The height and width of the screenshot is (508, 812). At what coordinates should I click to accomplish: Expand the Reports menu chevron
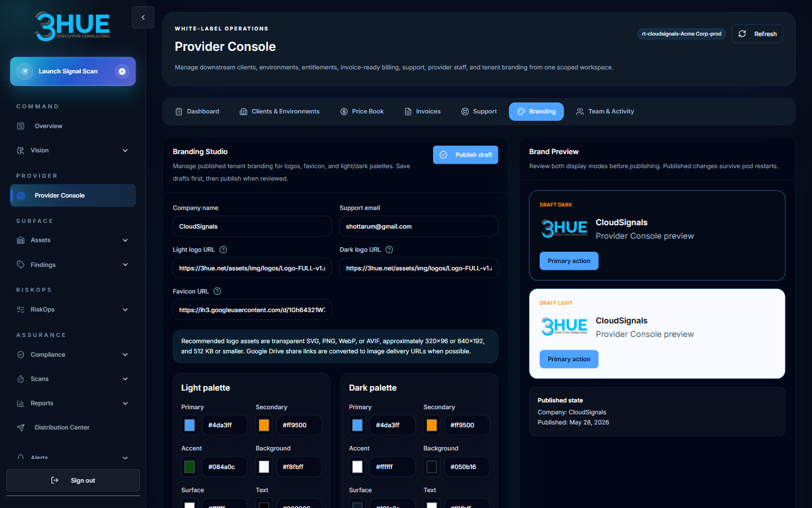[125, 403]
